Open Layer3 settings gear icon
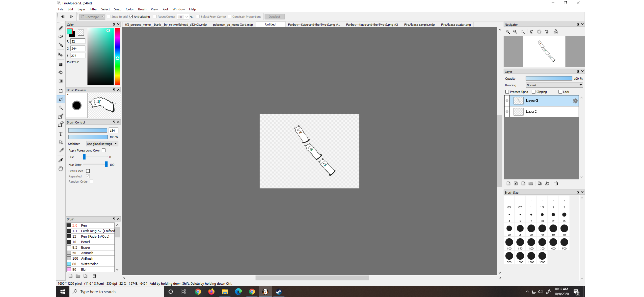The height and width of the screenshot is (297, 644). (x=575, y=101)
